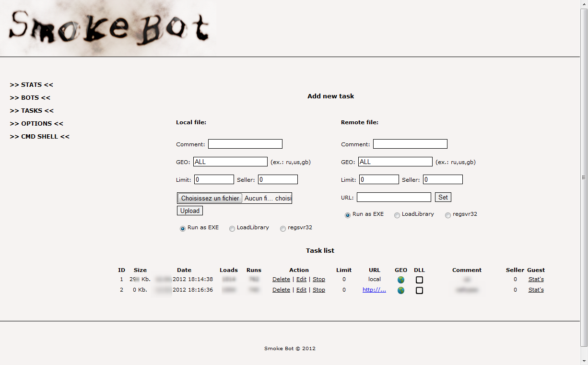
Task: Focus the Remote file GEO field
Action: click(x=395, y=162)
